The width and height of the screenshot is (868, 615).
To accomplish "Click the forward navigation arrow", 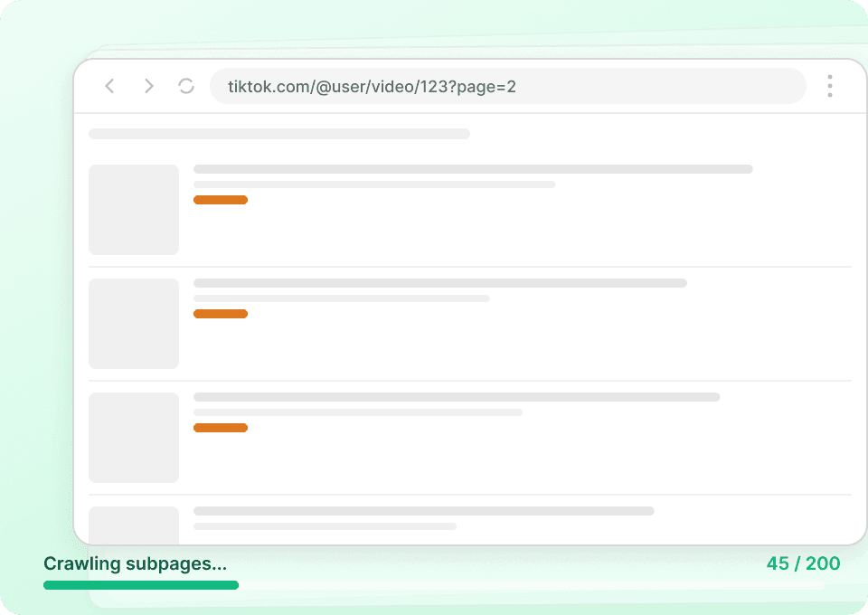I will click(x=148, y=86).
